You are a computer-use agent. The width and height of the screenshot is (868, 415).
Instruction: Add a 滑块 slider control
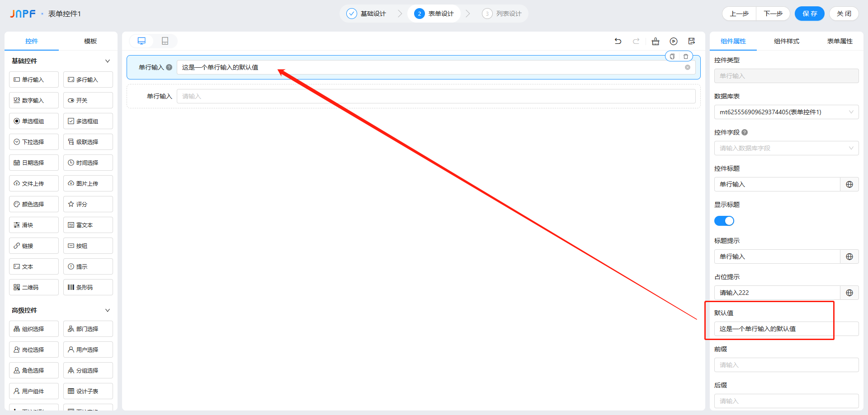point(34,225)
